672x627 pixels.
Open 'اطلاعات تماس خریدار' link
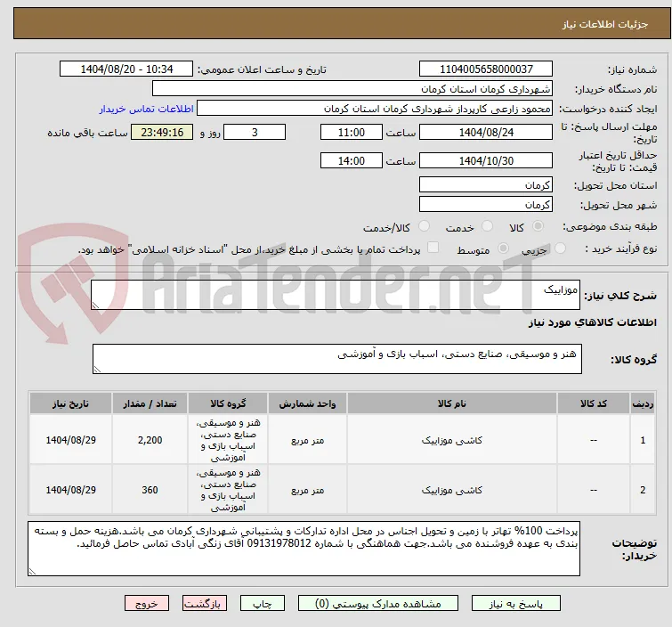147,109
